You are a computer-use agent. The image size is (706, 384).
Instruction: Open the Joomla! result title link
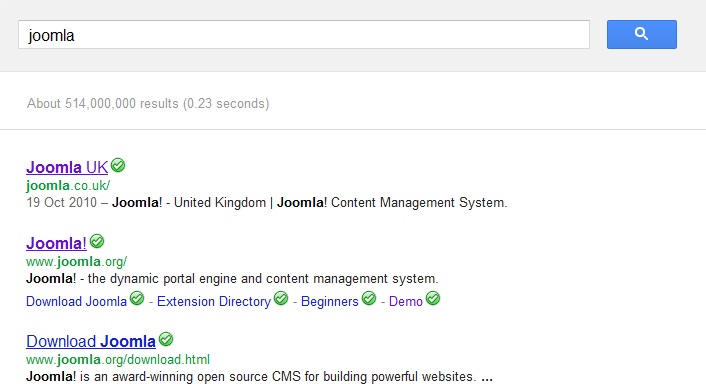coord(56,243)
